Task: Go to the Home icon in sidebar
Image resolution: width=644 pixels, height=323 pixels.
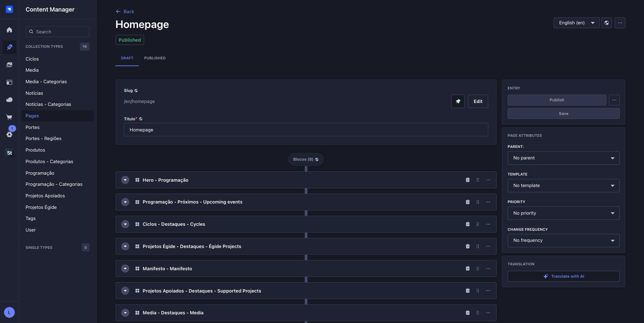Action: (x=9, y=30)
